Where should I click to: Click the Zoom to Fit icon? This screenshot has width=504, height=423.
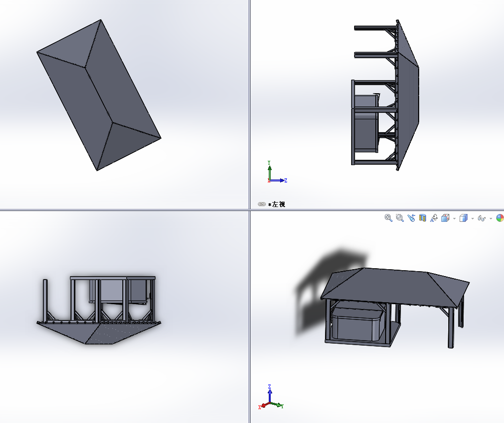pos(388,218)
